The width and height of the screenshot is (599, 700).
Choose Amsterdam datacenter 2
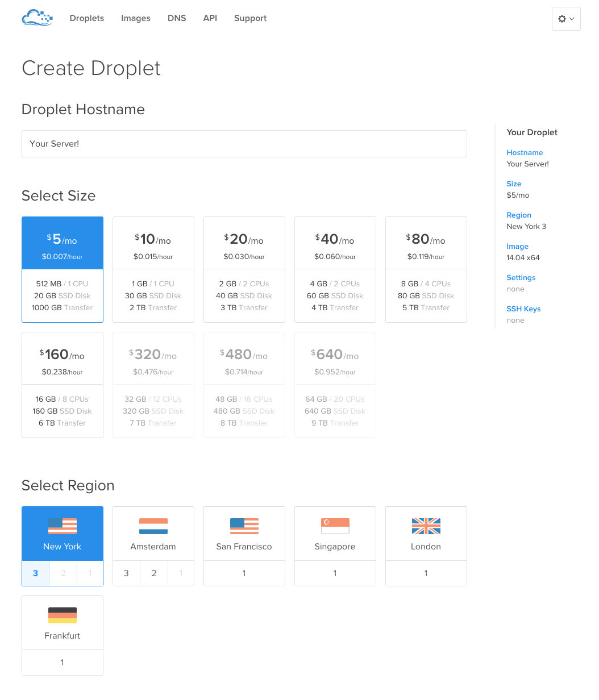[154, 573]
